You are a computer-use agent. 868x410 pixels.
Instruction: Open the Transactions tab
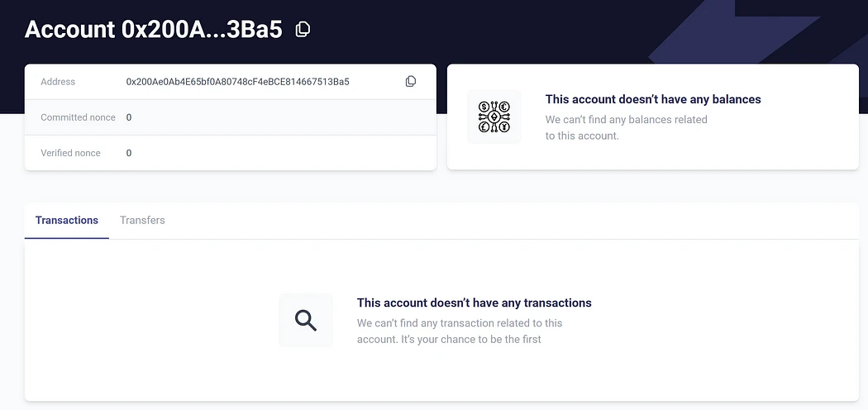(x=66, y=220)
